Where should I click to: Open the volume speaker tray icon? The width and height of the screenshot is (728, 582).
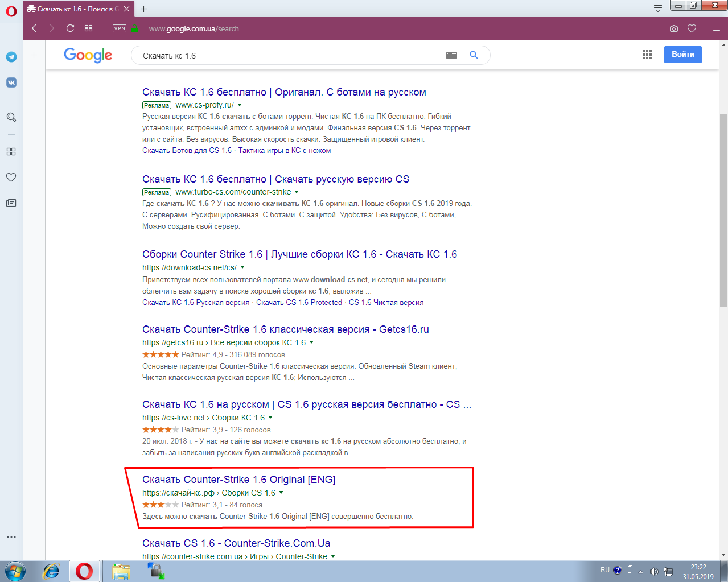coord(654,571)
